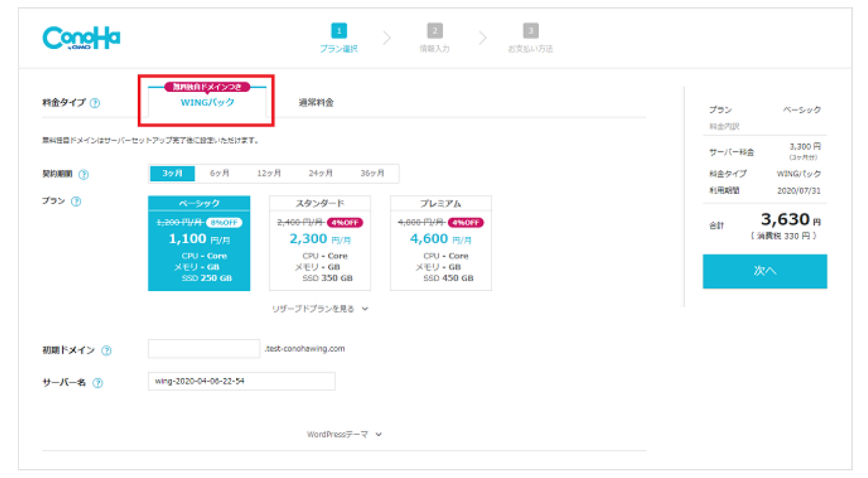Select the プレミアム plan card
This screenshot has height=478, width=868.
[x=440, y=243]
